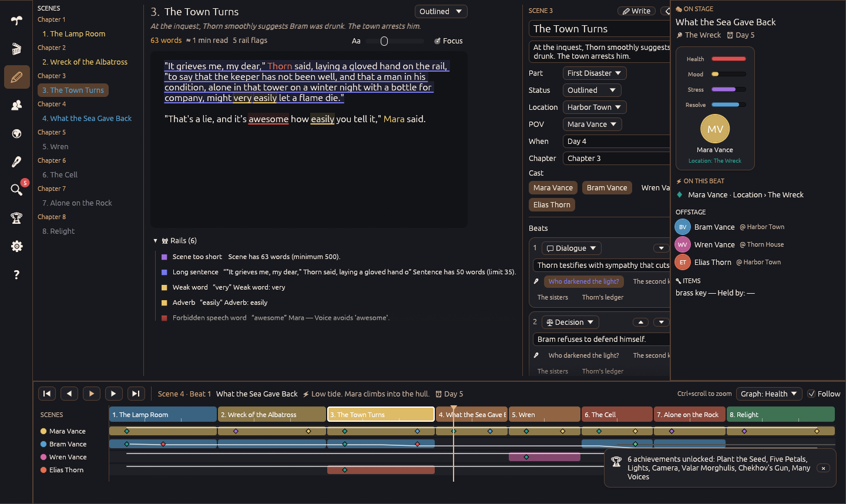This screenshot has width=846, height=504.
Task: Open beat 1 Dialogue type dropdown
Action: click(x=571, y=248)
